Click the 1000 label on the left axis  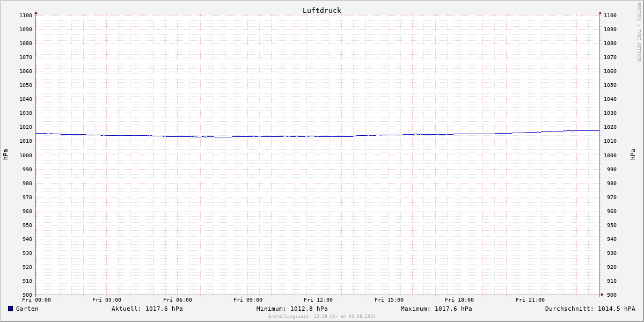(x=26, y=156)
